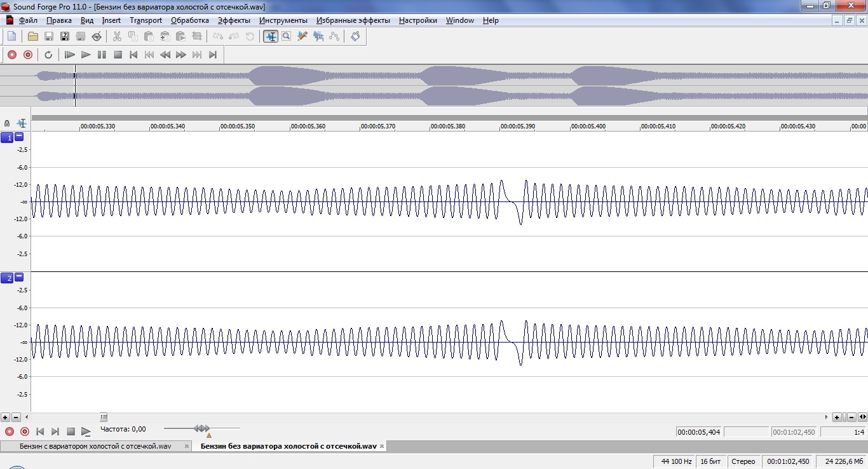Toggle the lock icon beside time ruler
The image size is (868, 469).
(x=7, y=123)
